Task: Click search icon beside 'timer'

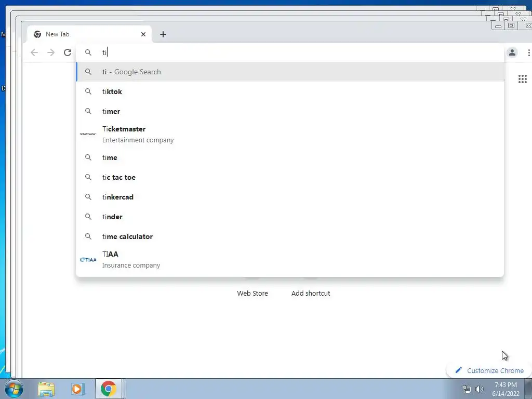Action: 88,111
